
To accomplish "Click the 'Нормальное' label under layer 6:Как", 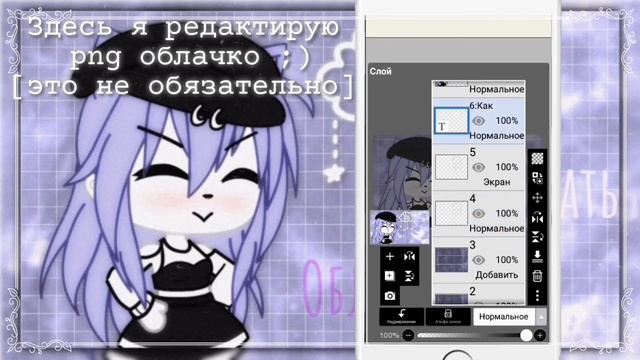I will (x=497, y=136).
